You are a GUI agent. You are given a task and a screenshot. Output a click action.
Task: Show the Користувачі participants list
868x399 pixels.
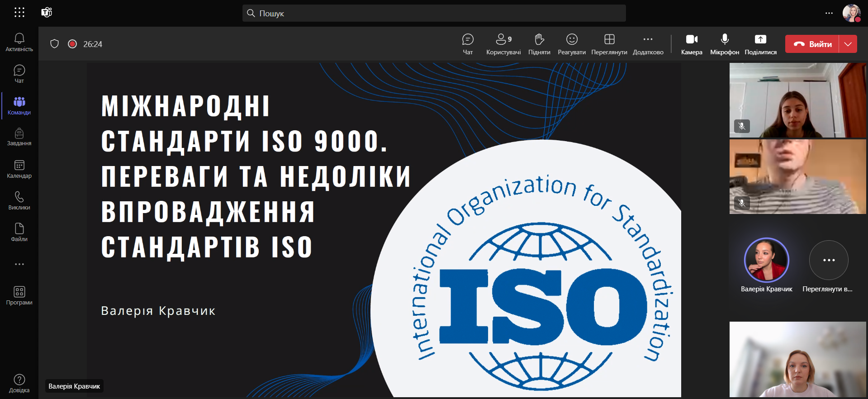click(x=503, y=44)
